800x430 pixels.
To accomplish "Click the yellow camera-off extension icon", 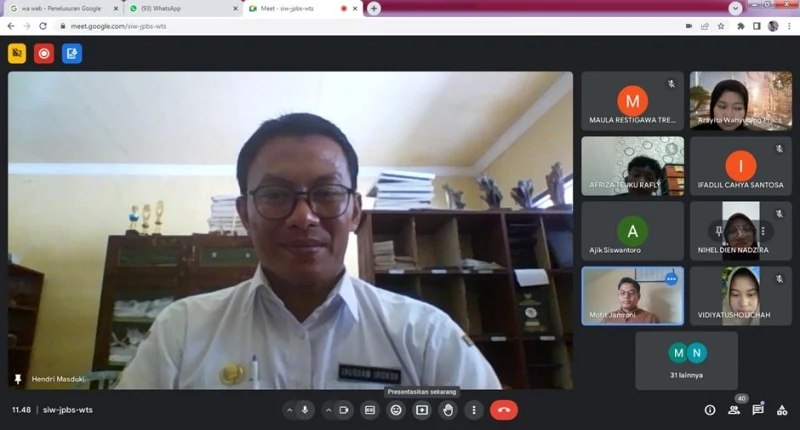I will [17, 54].
